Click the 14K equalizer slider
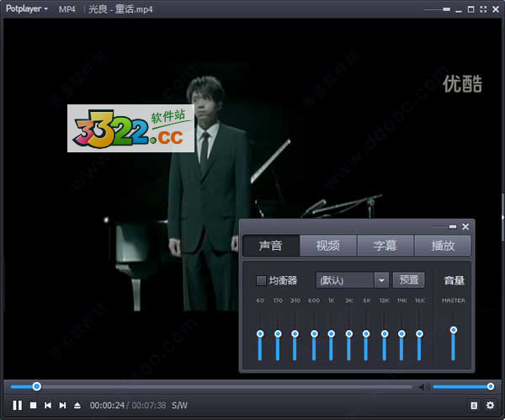The height and width of the screenshot is (420, 505). tap(401, 333)
